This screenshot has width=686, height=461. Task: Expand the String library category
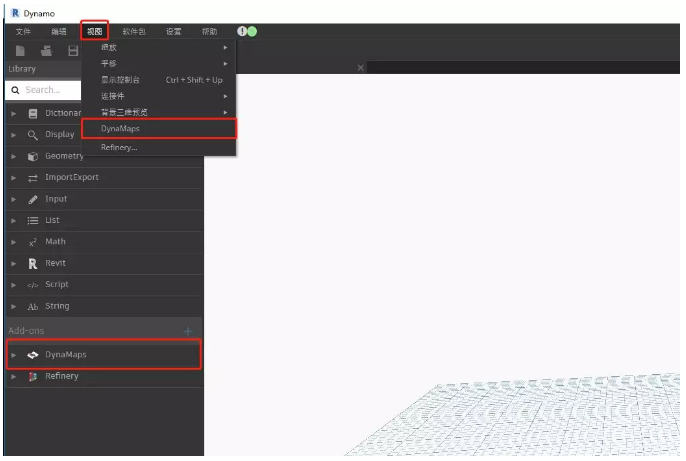tap(14, 307)
